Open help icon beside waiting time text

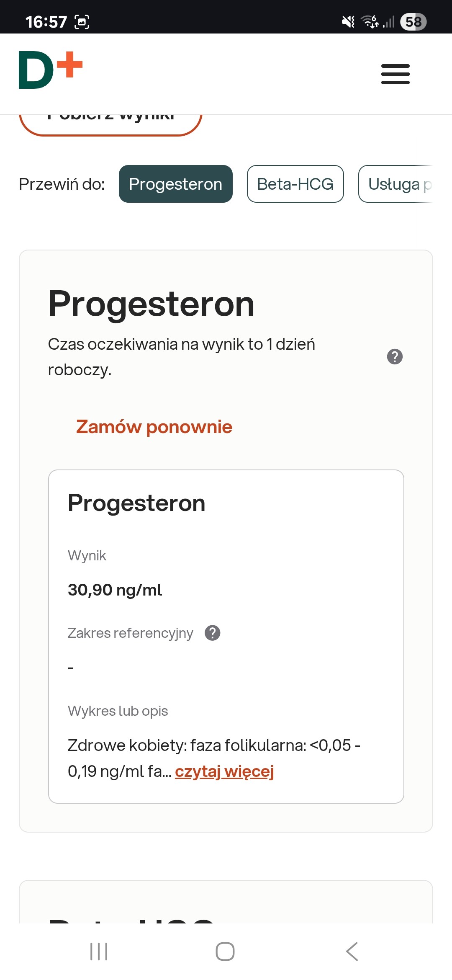point(395,357)
